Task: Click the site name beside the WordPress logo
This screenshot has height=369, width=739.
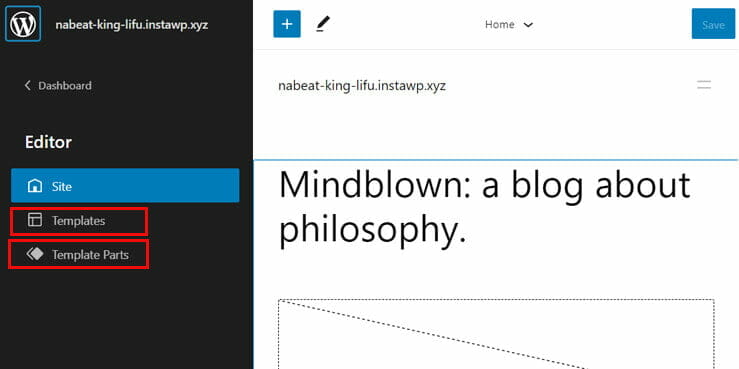Action: tap(132, 25)
